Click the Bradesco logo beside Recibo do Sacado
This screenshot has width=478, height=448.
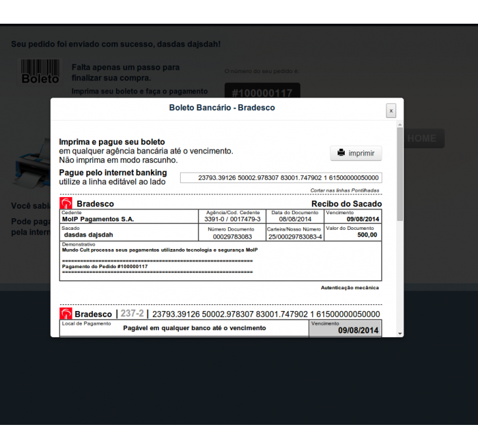(x=66, y=203)
